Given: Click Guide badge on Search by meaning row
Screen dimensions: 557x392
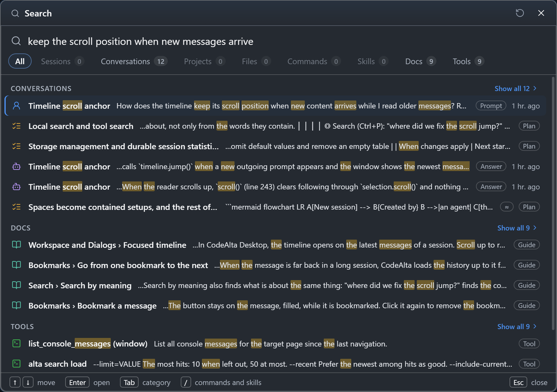Looking at the screenshot, I should 527,285.
